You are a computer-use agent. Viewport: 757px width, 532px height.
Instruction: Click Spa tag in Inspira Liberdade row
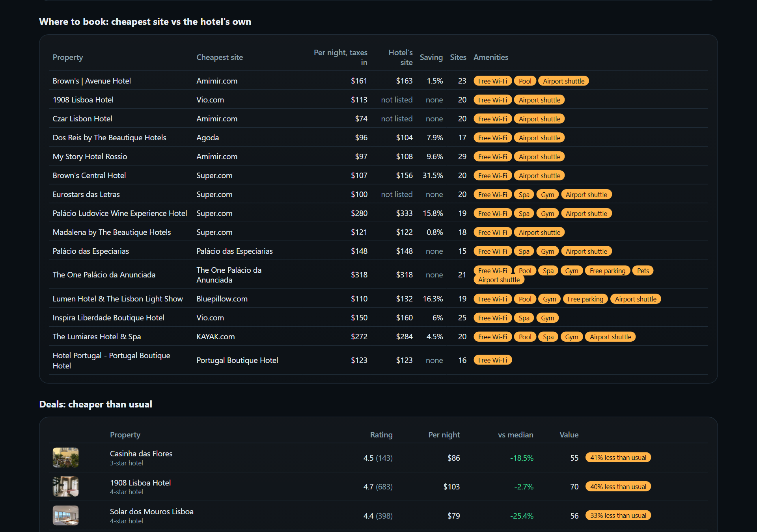point(524,318)
